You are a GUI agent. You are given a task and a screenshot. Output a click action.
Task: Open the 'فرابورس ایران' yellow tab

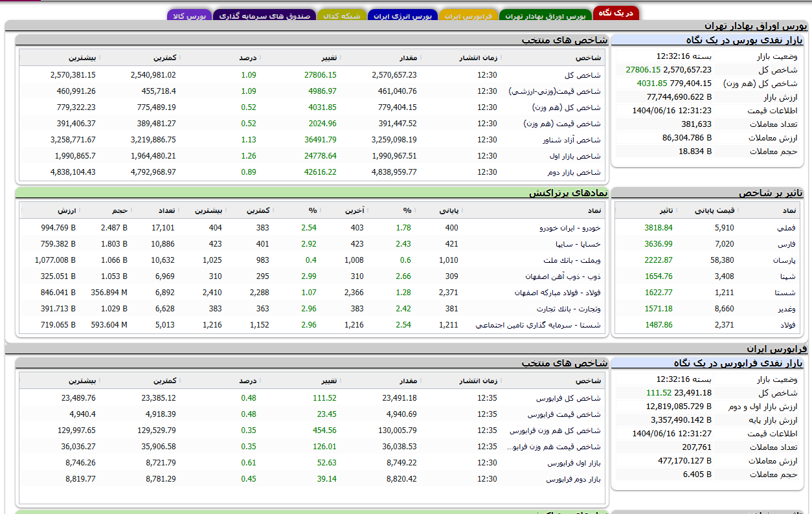click(468, 16)
